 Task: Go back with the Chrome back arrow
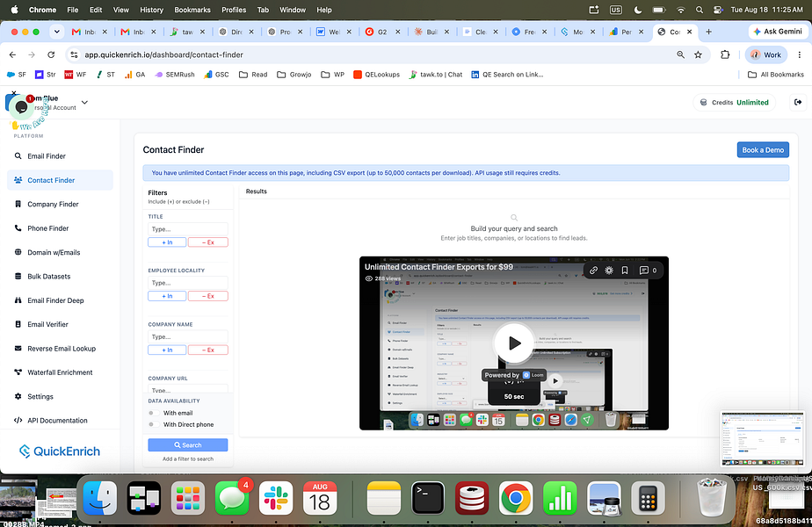pyautogui.click(x=12, y=54)
